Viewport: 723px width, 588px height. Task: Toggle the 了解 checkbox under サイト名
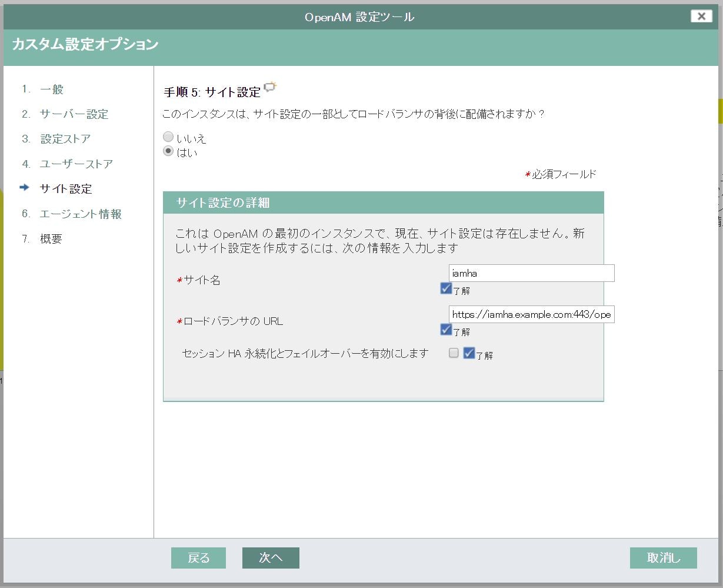[x=446, y=288]
